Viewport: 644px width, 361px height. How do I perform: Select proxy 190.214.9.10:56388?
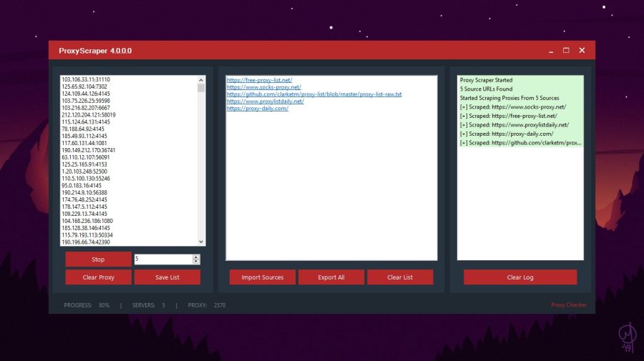tap(84, 192)
